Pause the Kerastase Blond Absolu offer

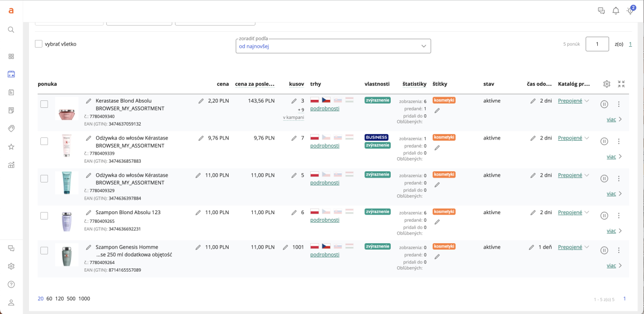pyautogui.click(x=604, y=104)
